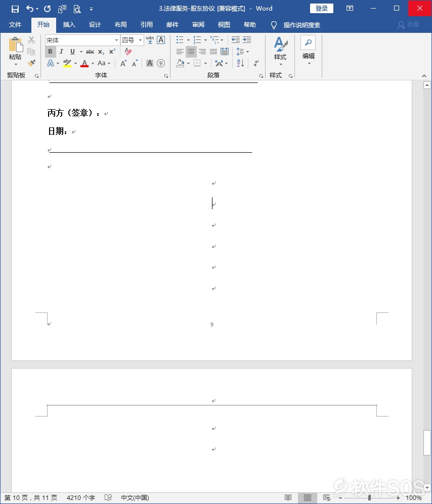This screenshot has height=504, width=432.
Task: Switch to the 布局 layout tab
Action: point(120,25)
